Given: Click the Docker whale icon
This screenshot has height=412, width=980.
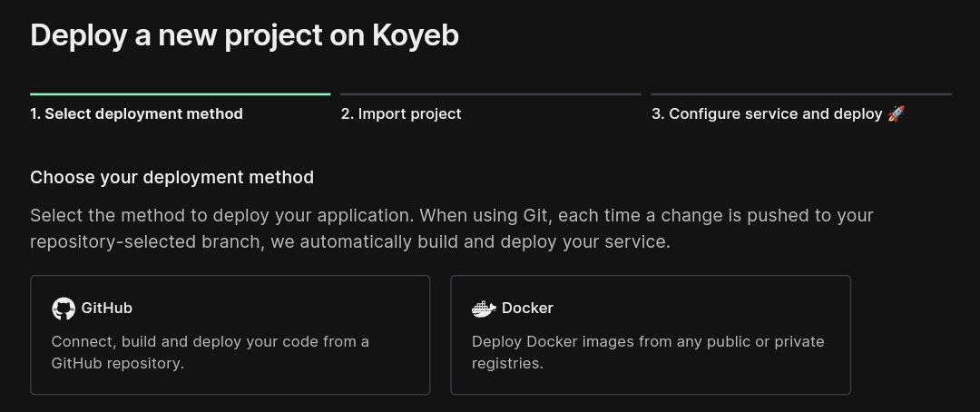Looking at the screenshot, I should coord(484,309).
